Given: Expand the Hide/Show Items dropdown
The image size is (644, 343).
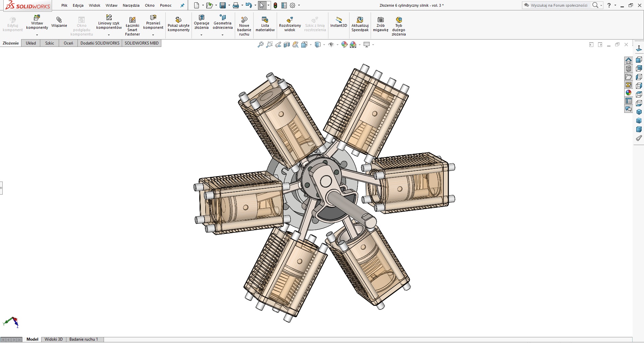Looking at the screenshot, I should click(x=337, y=45).
